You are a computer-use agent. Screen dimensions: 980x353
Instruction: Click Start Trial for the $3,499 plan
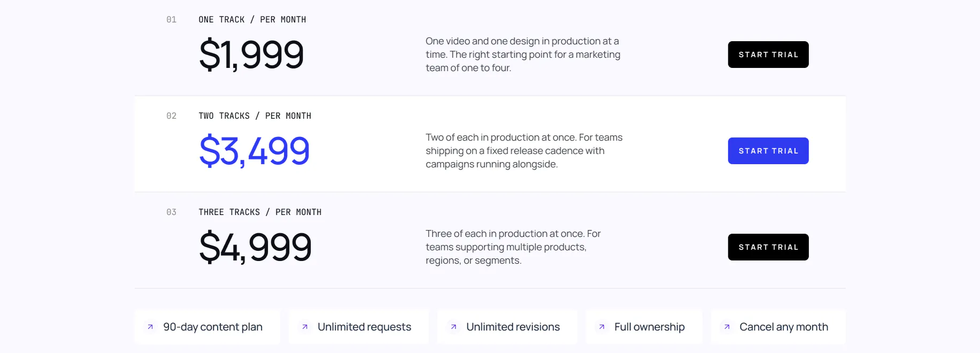click(x=768, y=151)
